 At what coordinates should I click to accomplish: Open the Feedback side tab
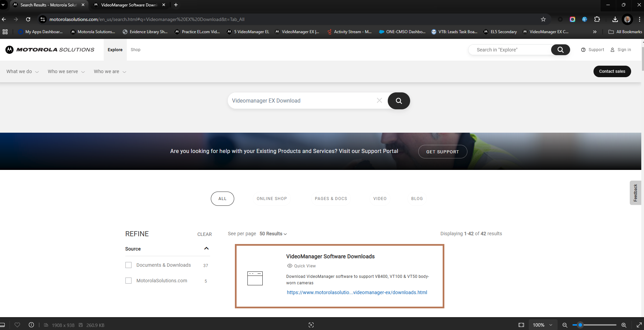coord(636,193)
